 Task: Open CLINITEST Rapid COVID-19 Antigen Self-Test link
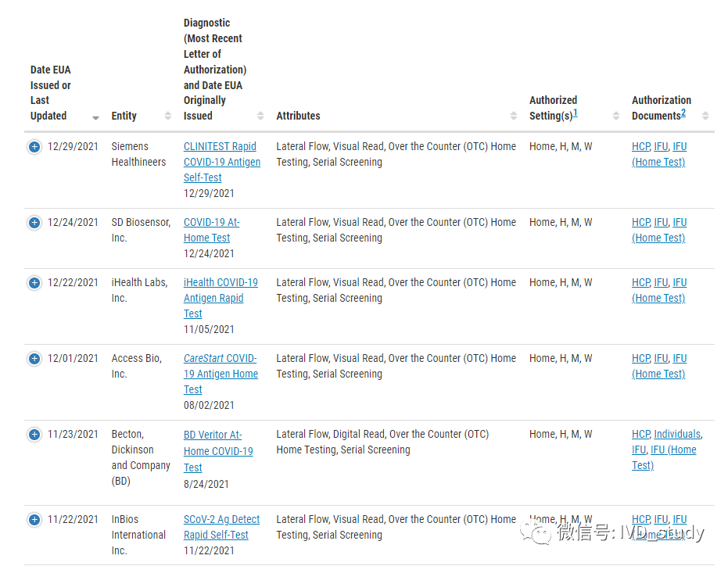(221, 162)
